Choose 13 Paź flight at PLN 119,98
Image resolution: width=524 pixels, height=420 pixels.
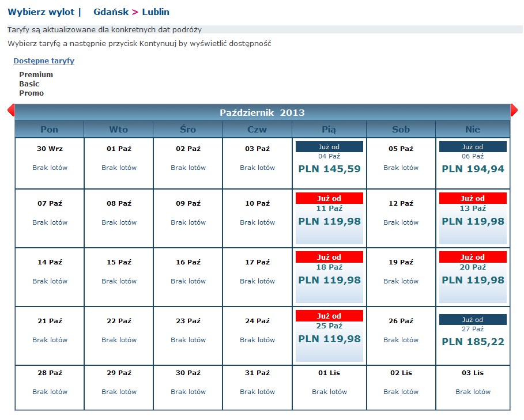(473, 218)
